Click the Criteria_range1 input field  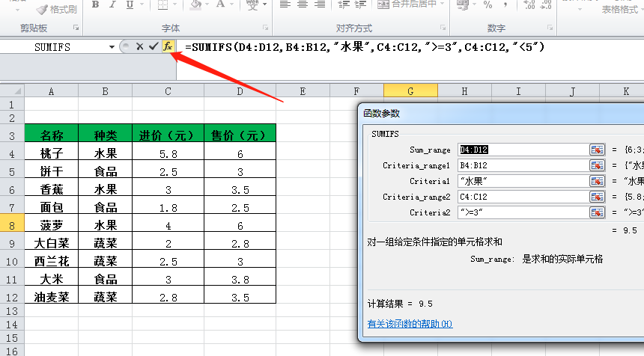(x=523, y=165)
